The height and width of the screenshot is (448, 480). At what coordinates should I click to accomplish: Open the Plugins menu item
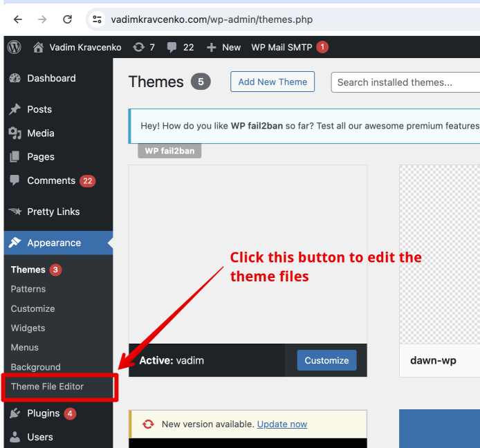(43, 413)
